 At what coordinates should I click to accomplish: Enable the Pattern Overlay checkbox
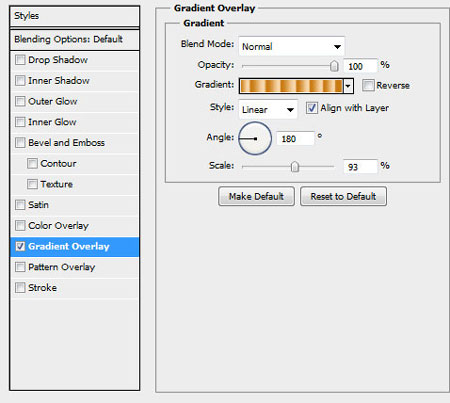[20, 267]
